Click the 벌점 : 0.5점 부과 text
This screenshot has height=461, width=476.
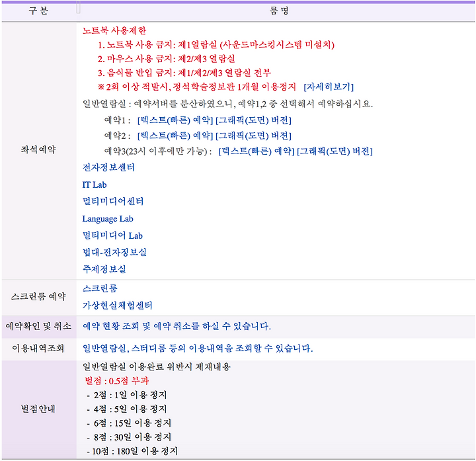pos(117,381)
